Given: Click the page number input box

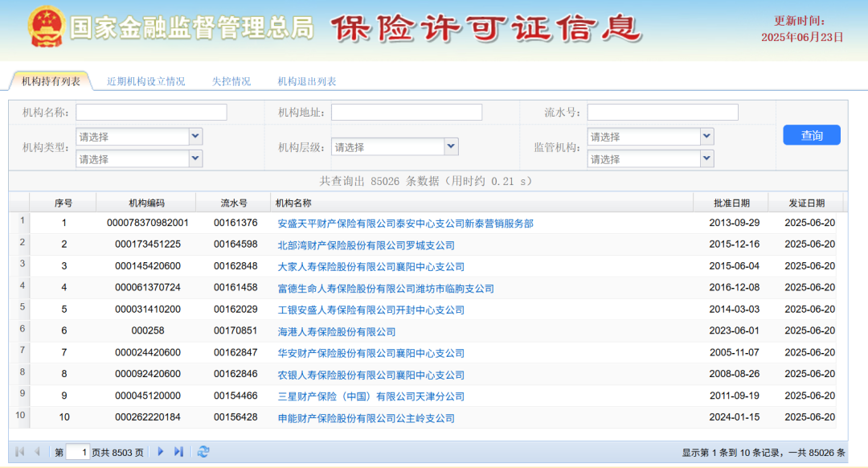Looking at the screenshot, I should (77, 452).
